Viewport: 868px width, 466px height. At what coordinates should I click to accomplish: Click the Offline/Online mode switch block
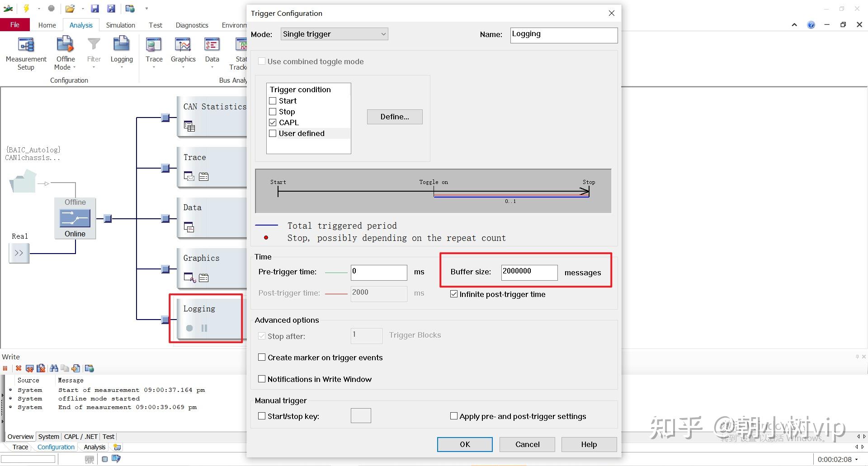pos(75,218)
